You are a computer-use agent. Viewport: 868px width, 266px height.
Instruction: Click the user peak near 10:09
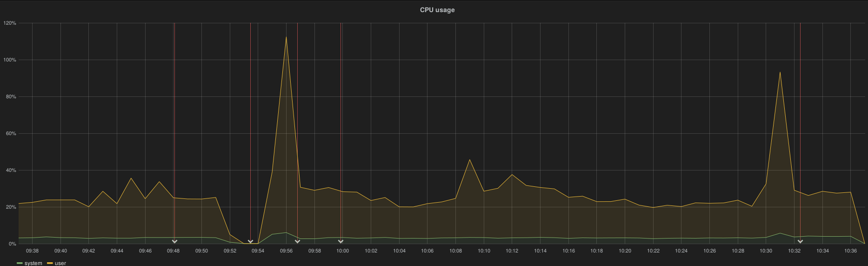coord(469,160)
